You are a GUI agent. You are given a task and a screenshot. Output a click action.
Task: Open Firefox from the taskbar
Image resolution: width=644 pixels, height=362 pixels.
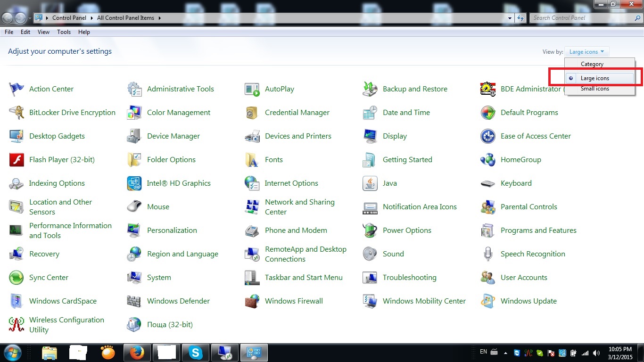click(x=137, y=353)
